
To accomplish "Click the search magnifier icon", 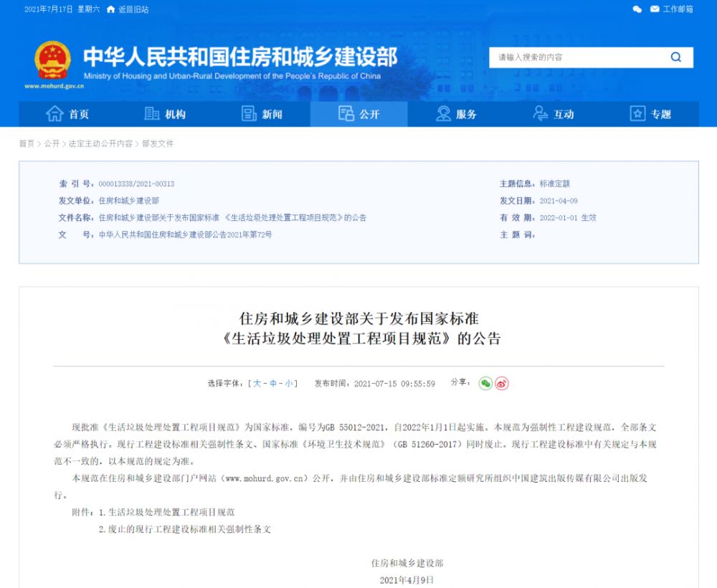I will [x=675, y=57].
